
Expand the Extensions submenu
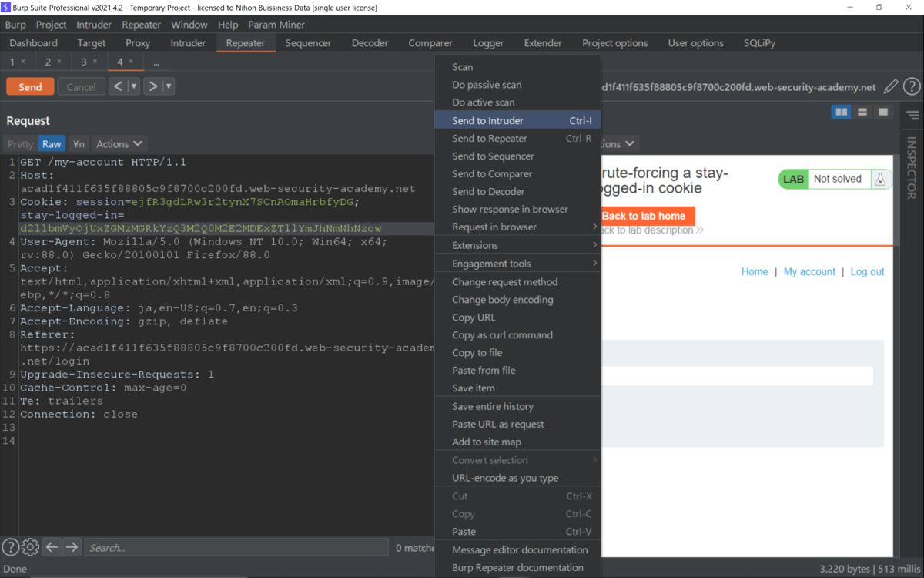(x=517, y=245)
